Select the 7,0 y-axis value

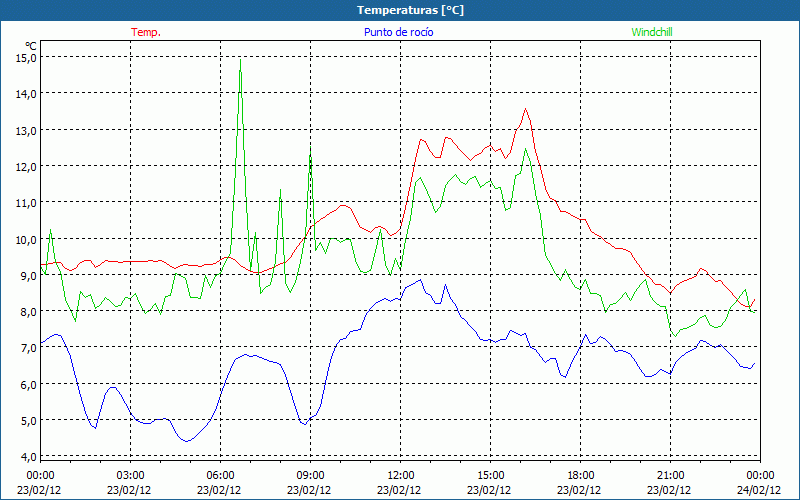[29, 348]
